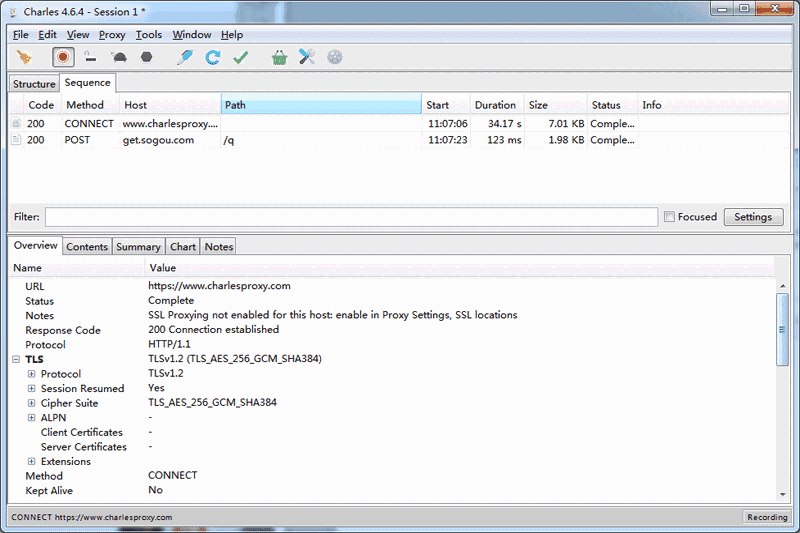Enable throttling with the turtle icon
Image resolution: width=800 pixels, height=533 pixels.
[x=119, y=58]
